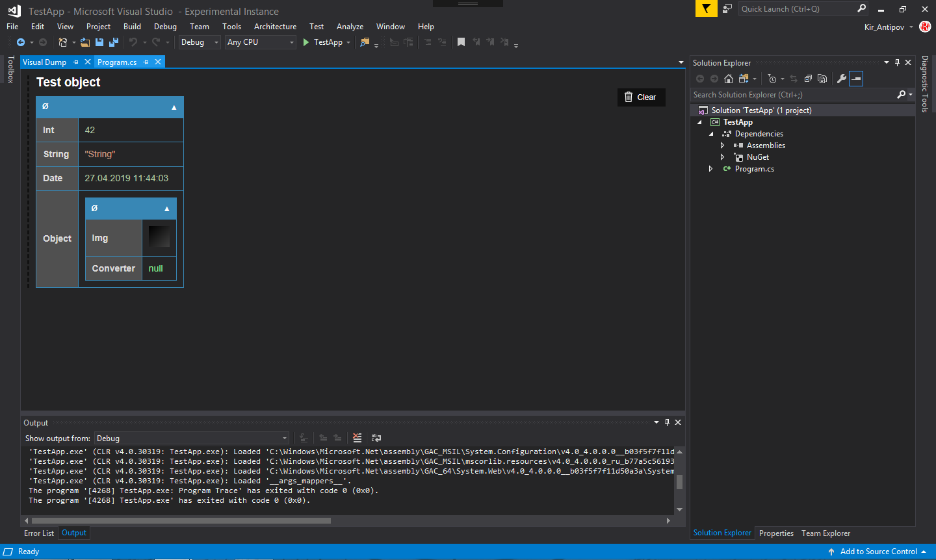Screen dimensions: 936x560
Task: Click the New Project toolbar icon
Action: (63, 42)
